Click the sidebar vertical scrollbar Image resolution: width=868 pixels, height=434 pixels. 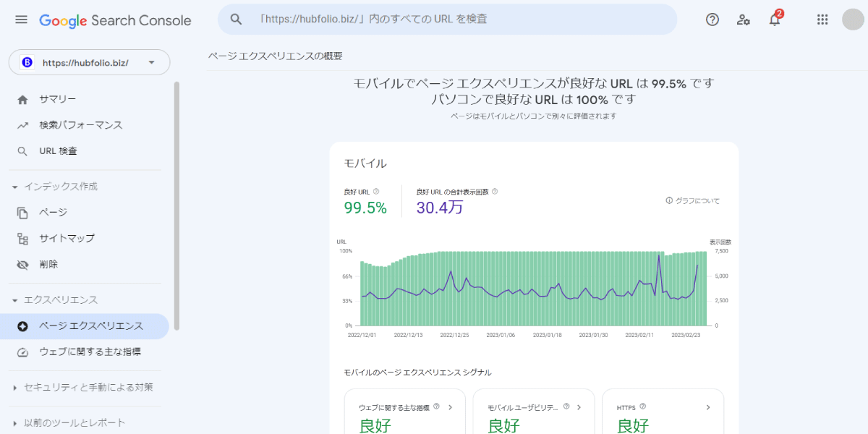coord(176,205)
